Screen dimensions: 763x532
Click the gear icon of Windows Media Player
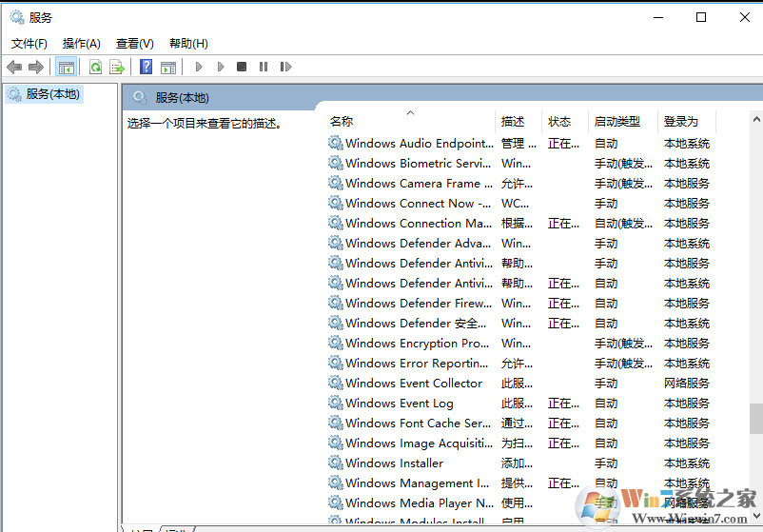click(335, 502)
